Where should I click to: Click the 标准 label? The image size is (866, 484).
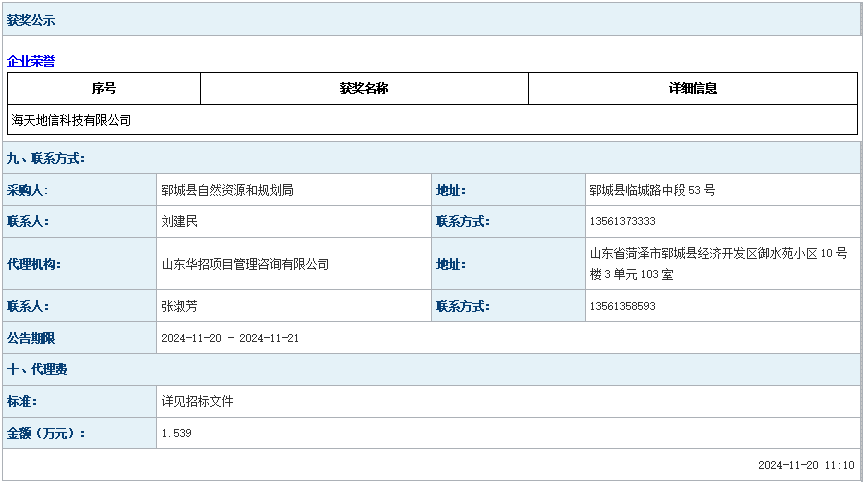(22, 401)
